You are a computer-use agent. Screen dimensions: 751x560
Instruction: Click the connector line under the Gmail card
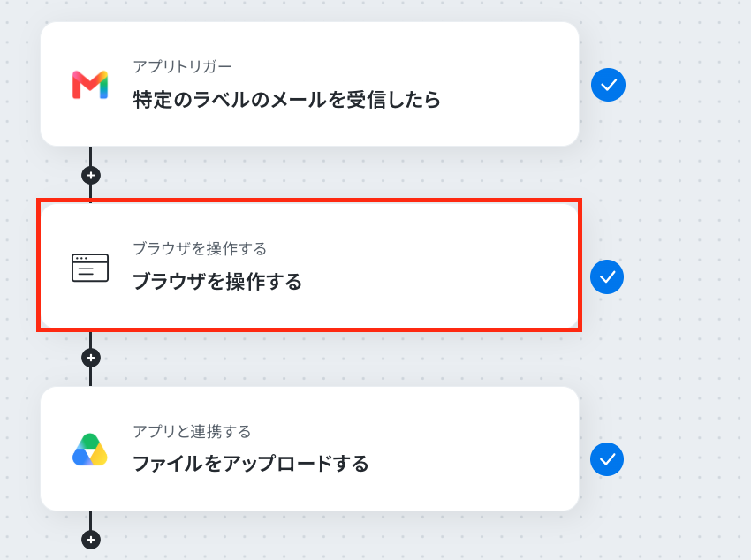90,156
